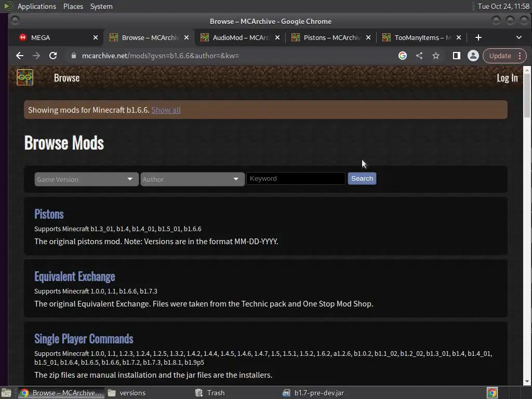The image size is (532, 399).
Task: Open the Game Version dropdown
Action: click(x=87, y=179)
